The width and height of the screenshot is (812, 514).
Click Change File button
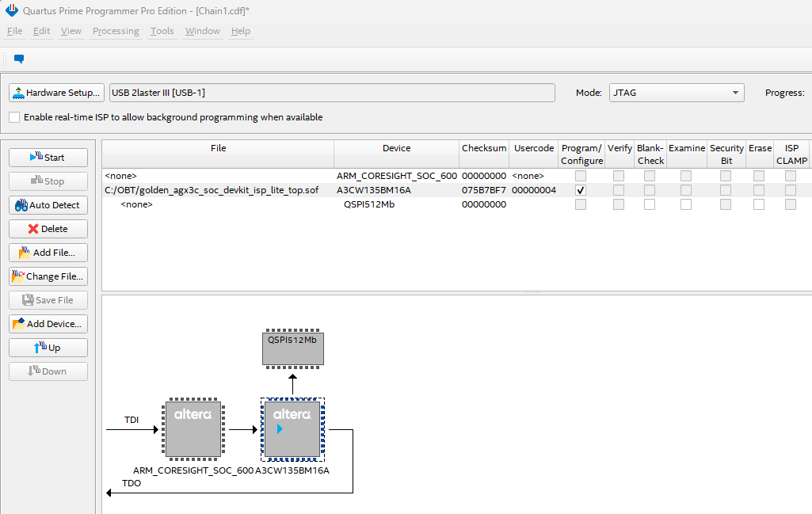tap(48, 276)
